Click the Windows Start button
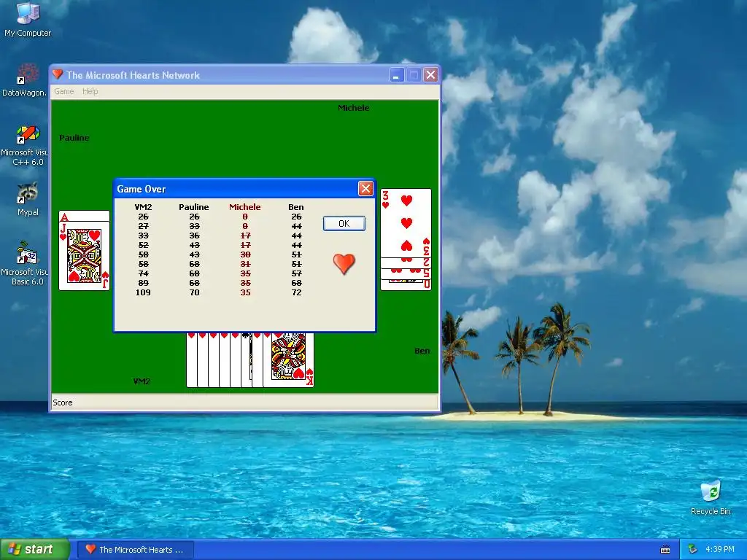The width and height of the screenshot is (747, 560). pyautogui.click(x=34, y=550)
